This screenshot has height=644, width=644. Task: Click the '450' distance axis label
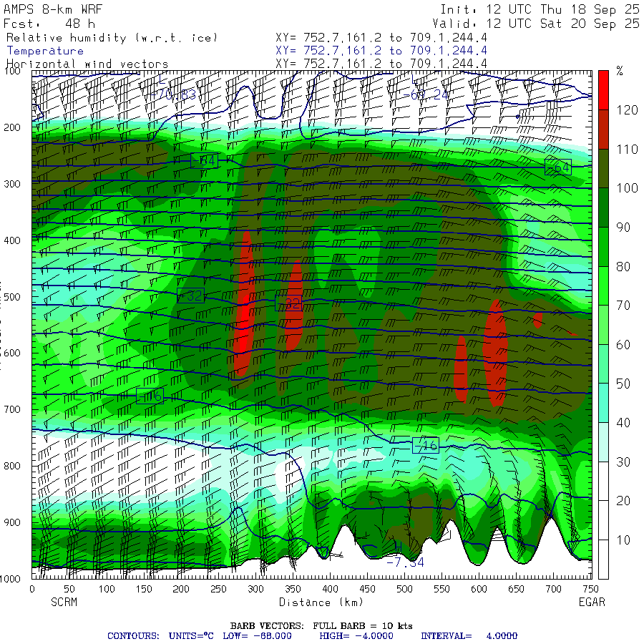[x=367, y=589]
